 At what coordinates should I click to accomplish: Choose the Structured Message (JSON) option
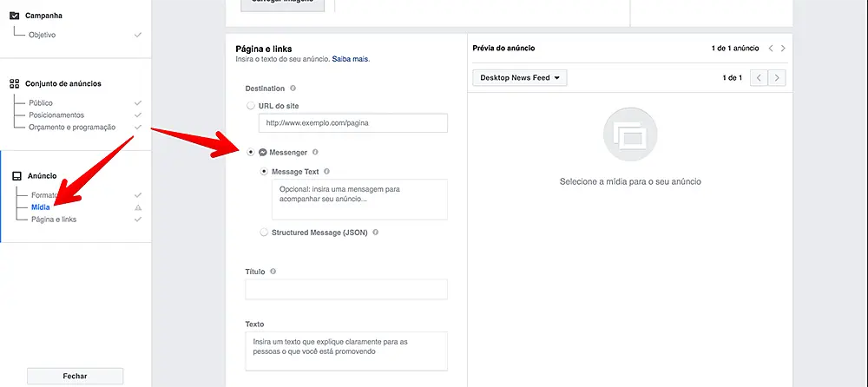(x=265, y=233)
